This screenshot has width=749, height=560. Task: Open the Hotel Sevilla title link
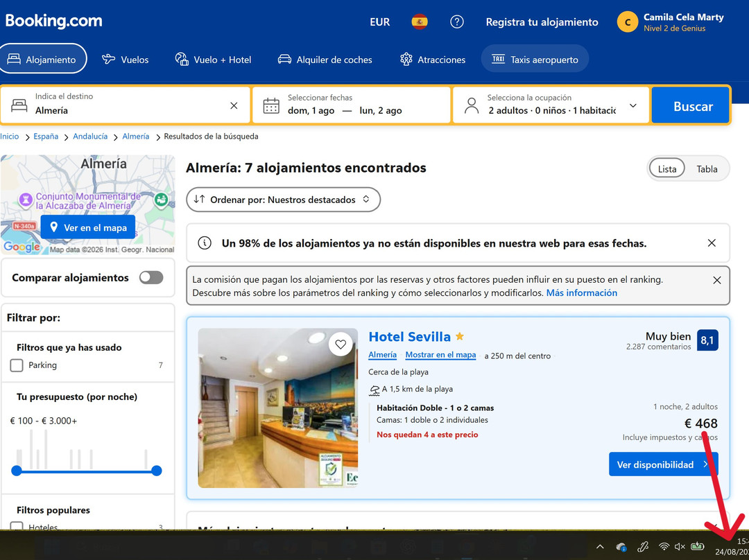(x=409, y=337)
